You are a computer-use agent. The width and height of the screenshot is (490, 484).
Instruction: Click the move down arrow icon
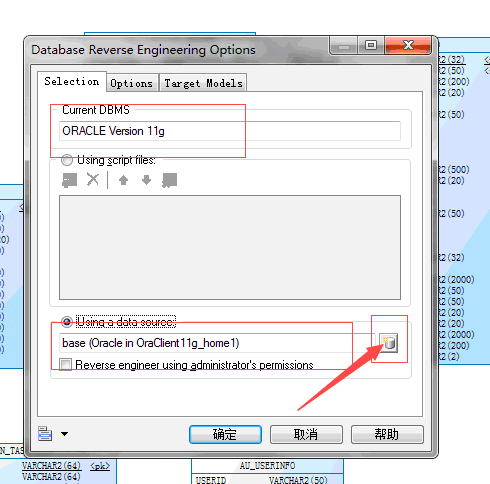point(146,180)
